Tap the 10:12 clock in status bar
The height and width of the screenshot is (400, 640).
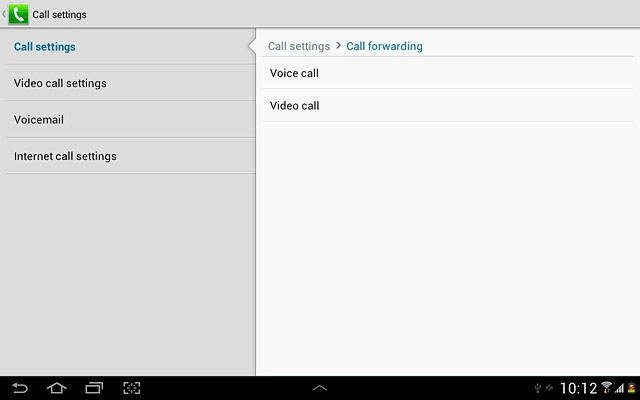tap(577, 388)
